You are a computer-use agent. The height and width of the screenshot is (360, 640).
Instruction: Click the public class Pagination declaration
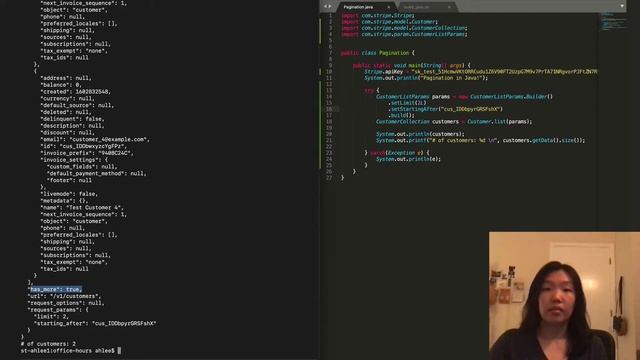[378, 53]
